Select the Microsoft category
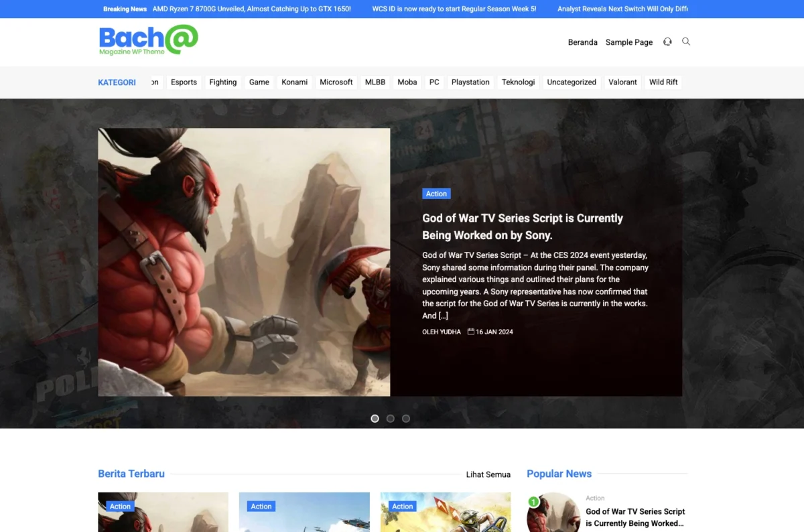This screenshot has width=804, height=532. [336, 82]
